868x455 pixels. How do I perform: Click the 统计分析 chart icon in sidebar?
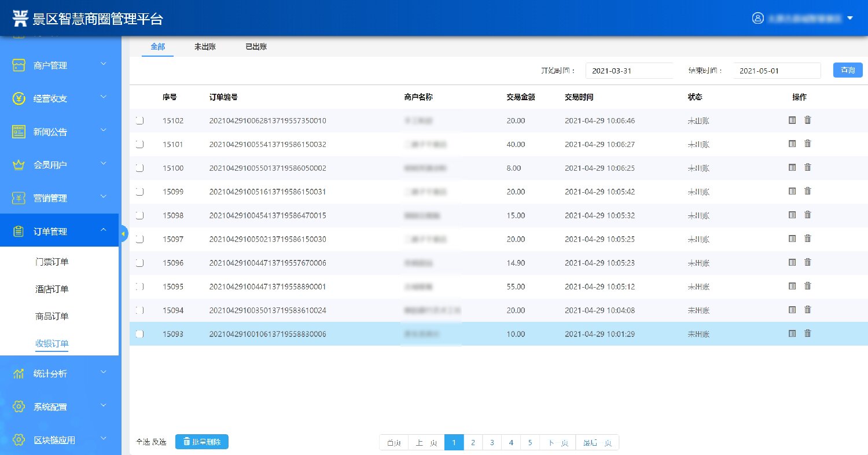click(19, 373)
